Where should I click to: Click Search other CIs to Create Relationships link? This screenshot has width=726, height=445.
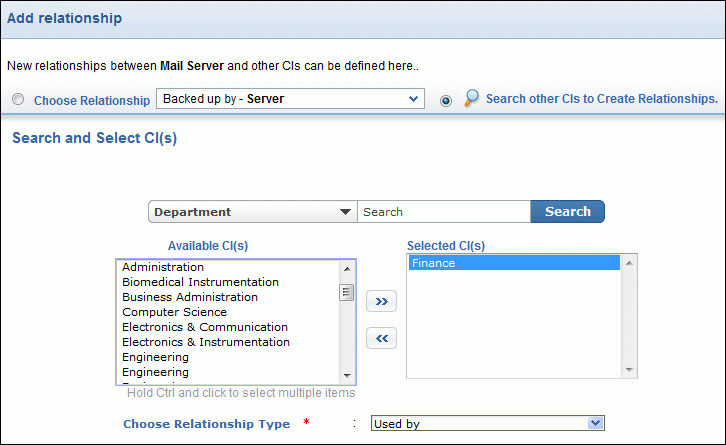(602, 99)
